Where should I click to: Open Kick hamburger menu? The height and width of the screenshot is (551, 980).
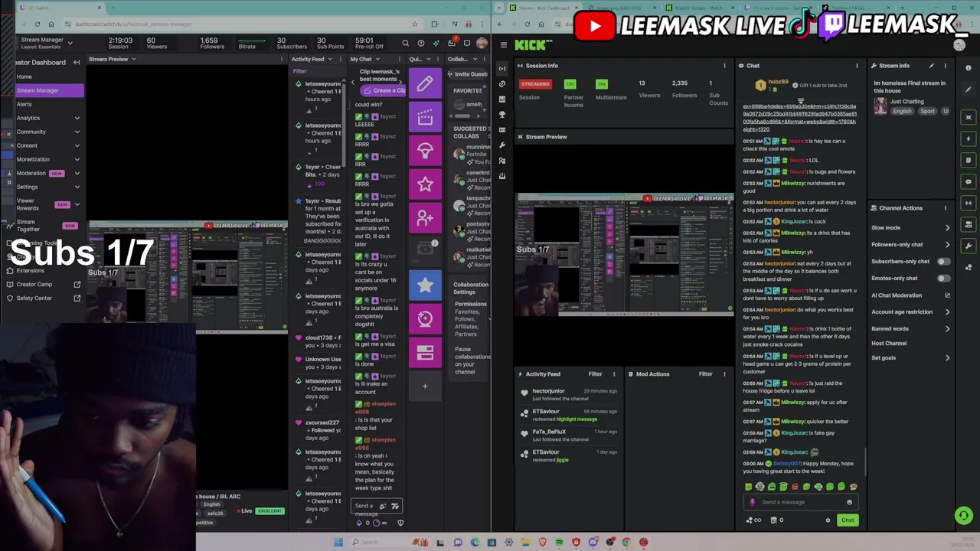coord(503,45)
